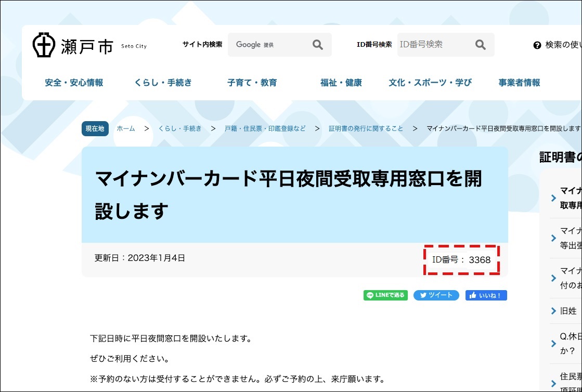
Task: Click the ※予約のない方は受付 notice text
Action: [x=237, y=380]
